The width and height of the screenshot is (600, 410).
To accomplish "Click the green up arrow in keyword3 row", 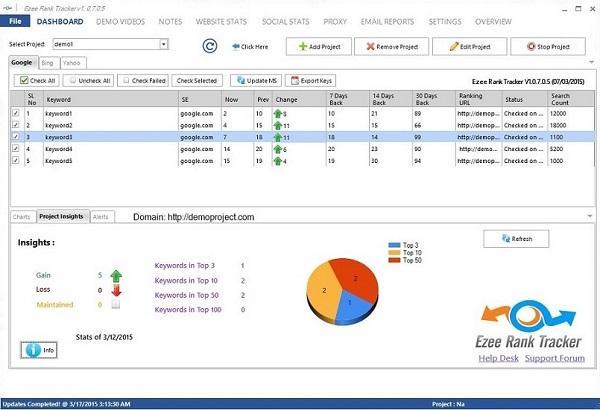I will coord(278,137).
